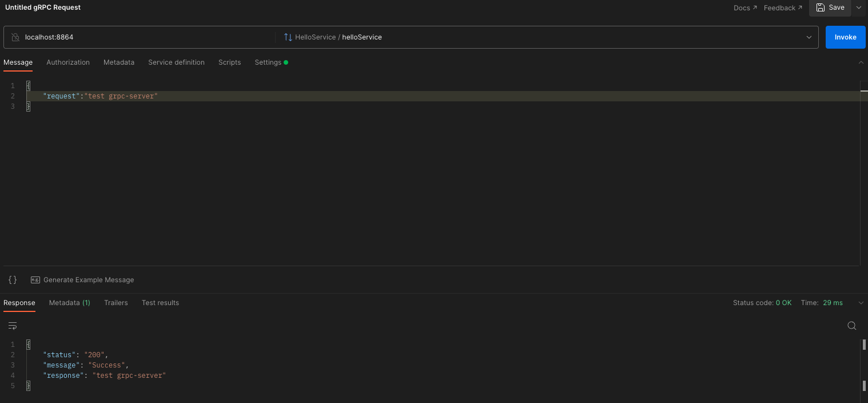This screenshot has height=403, width=868.
Task: Open search in the response panel
Action: click(851, 325)
